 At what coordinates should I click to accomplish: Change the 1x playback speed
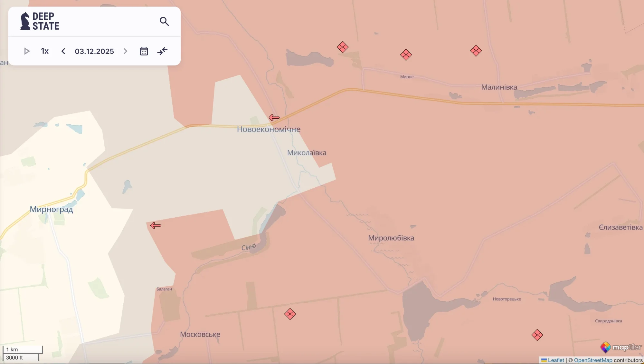pos(45,51)
